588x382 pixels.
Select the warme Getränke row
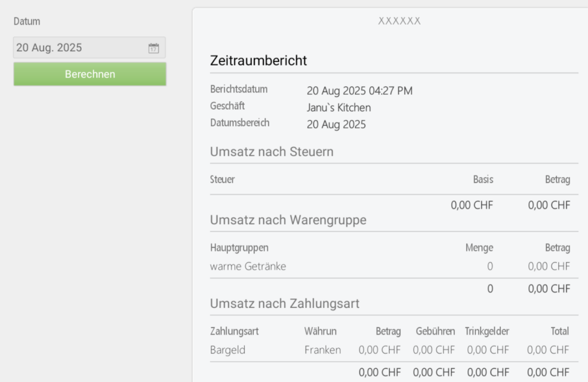[394, 267]
